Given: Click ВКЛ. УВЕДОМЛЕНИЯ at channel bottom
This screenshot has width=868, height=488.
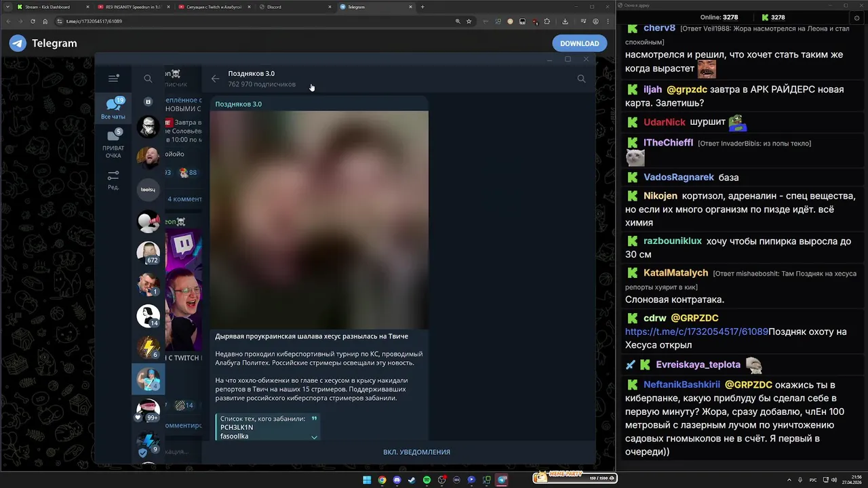Looking at the screenshot, I should pyautogui.click(x=416, y=452).
